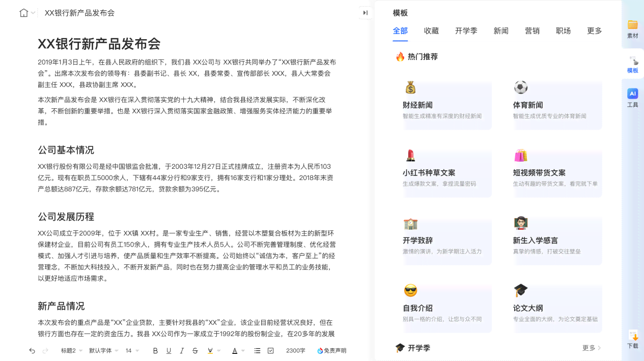Open 素材 folder in right sidebar
This screenshot has height=361, width=644.
point(633,29)
